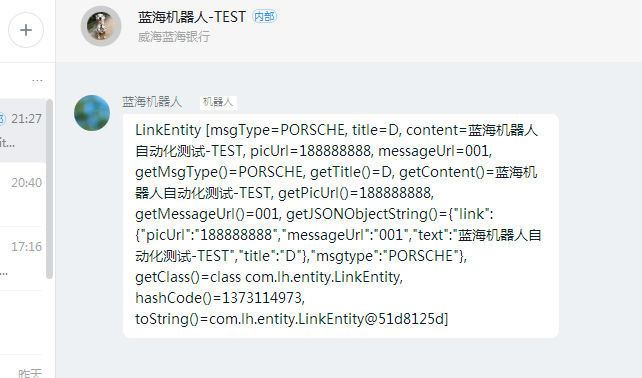Open the conversation from 20:40
642x378 pixels.
pos(21,195)
